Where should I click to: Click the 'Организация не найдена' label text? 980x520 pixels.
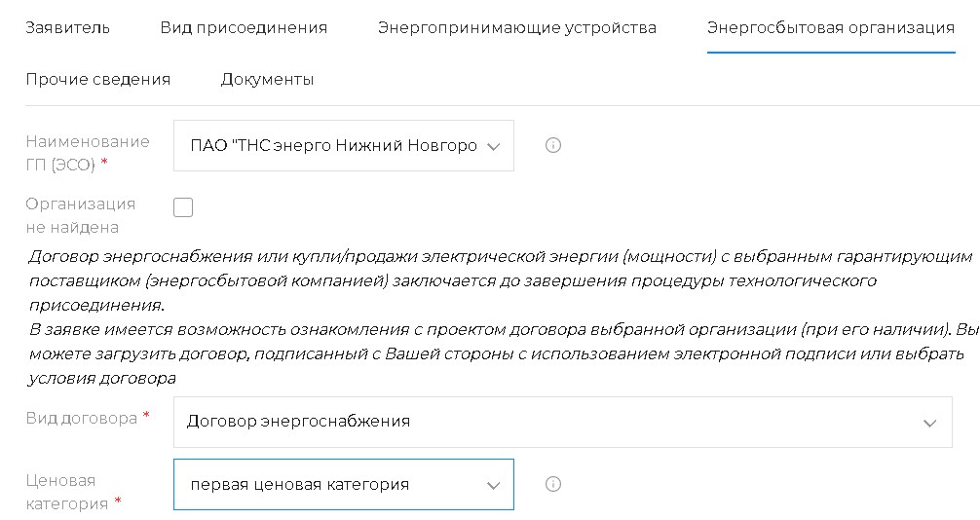point(80,215)
